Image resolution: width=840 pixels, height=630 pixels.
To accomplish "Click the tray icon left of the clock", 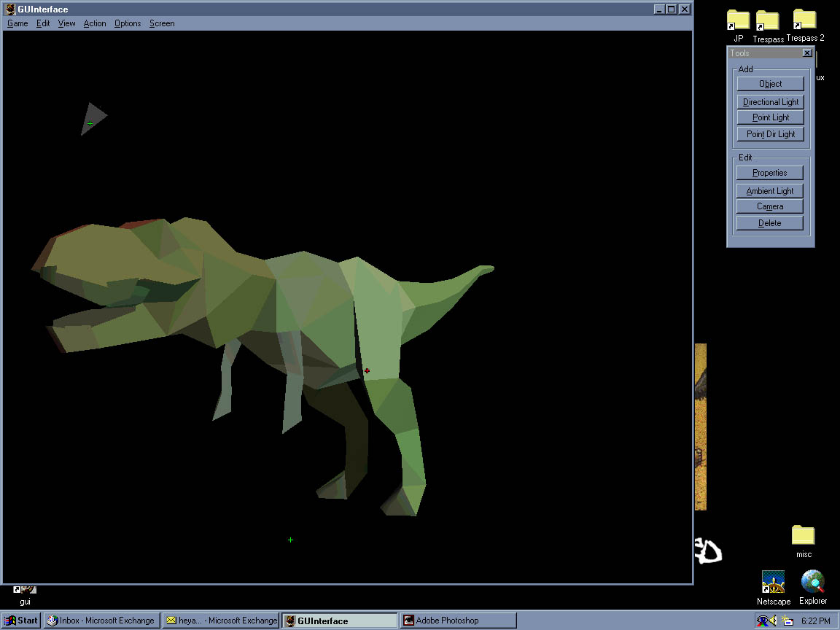I will point(787,621).
